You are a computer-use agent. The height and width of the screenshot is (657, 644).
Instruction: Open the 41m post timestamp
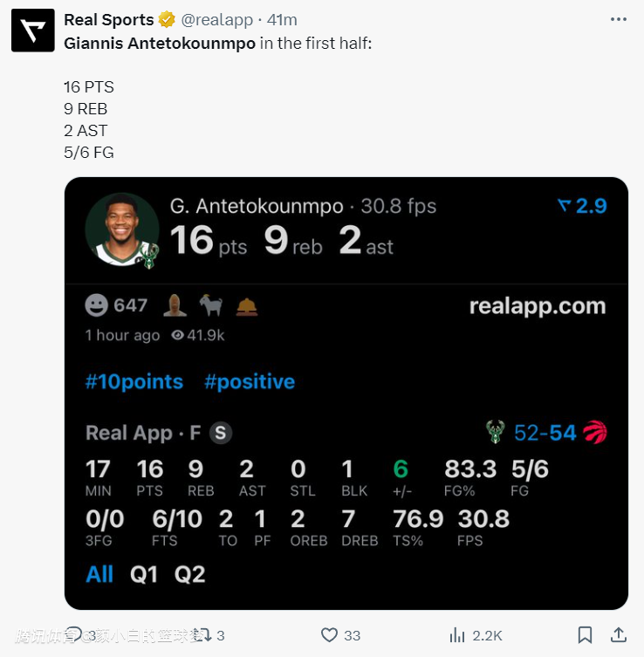tap(281, 20)
